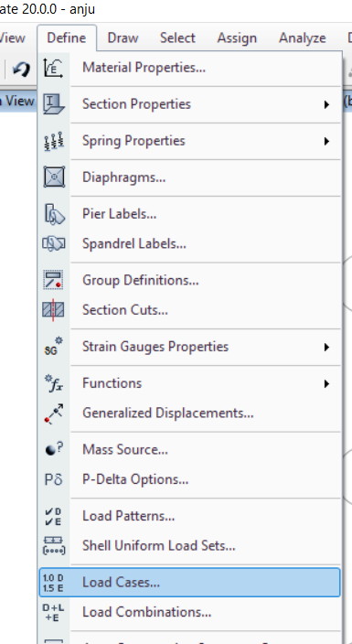This screenshot has height=644, width=352.
Task: Open the Draw menu
Action: pyautogui.click(x=123, y=38)
